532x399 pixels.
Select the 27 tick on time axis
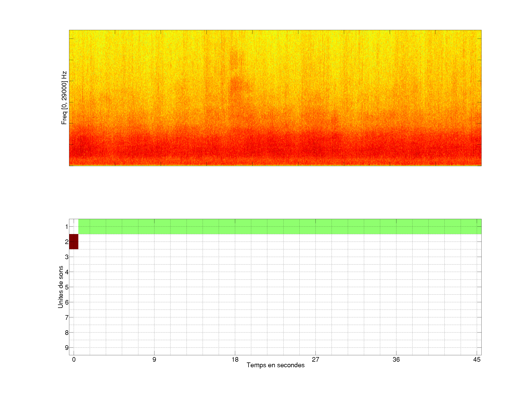315,359
